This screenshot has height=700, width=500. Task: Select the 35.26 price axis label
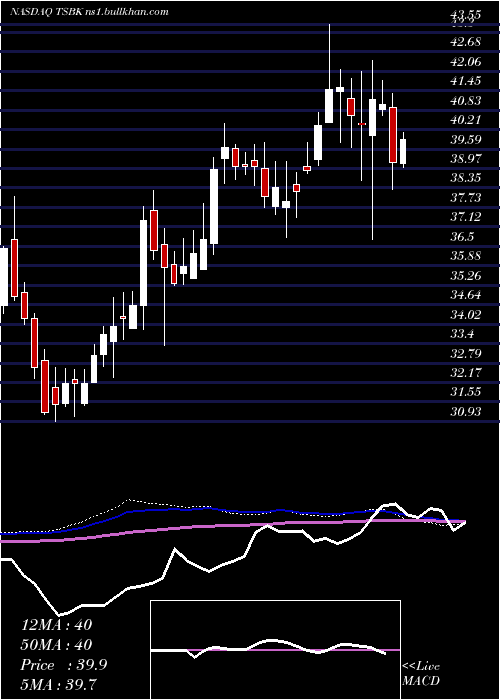tap(465, 275)
